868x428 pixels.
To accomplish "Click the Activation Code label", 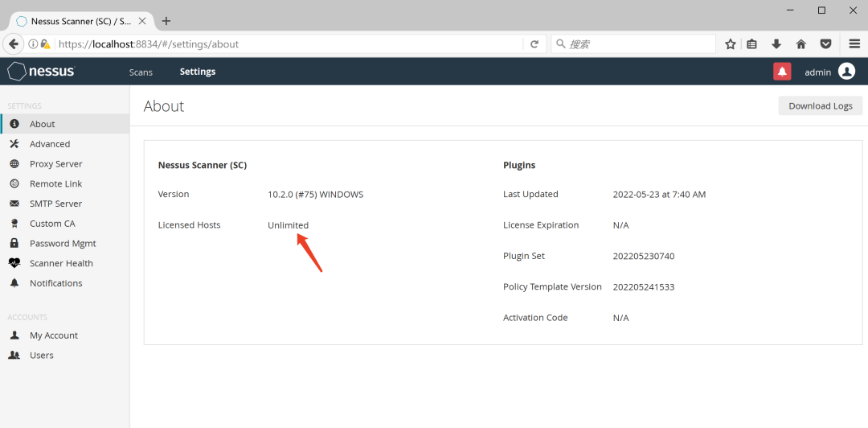I will (x=535, y=318).
